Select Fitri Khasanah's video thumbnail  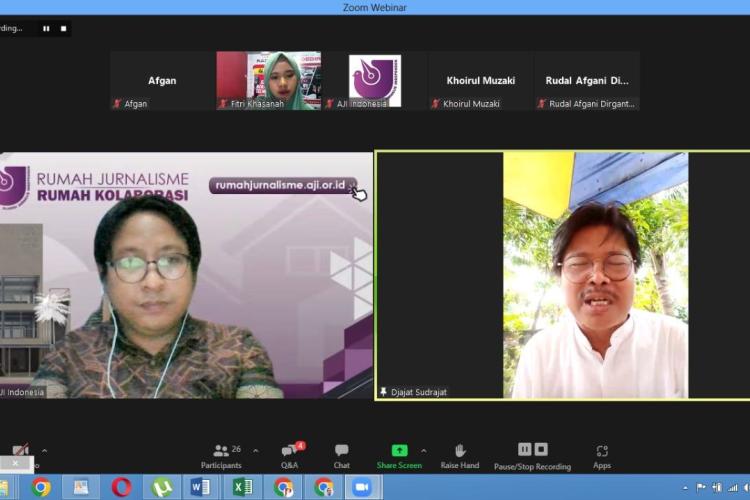[x=268, y=80]
